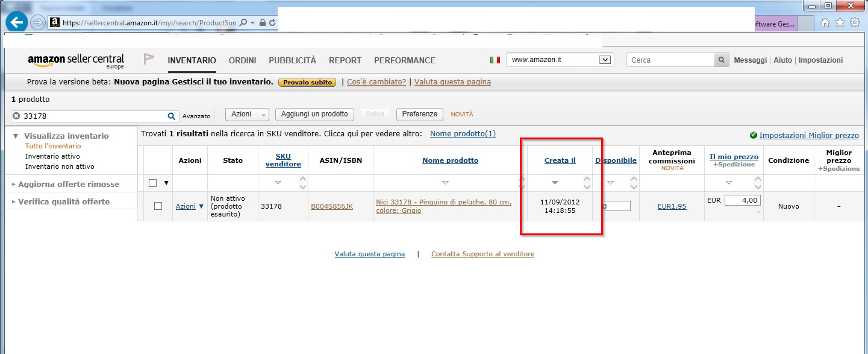This screenshot has height=354, width=868.
Task: Click the address bar search magnifier
Action: pos(243,23)
